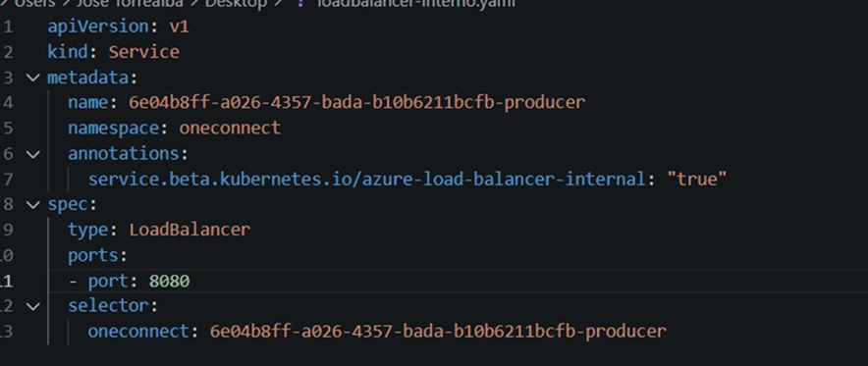Collapse the selector block arrow
Image resolution: width=868 pixels, height=366 pixels.
tap(33, 306)
